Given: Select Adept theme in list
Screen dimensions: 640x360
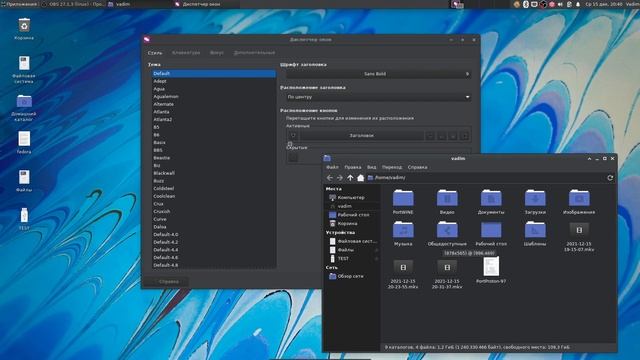Looking at the screenshot, I should point(214,81).
